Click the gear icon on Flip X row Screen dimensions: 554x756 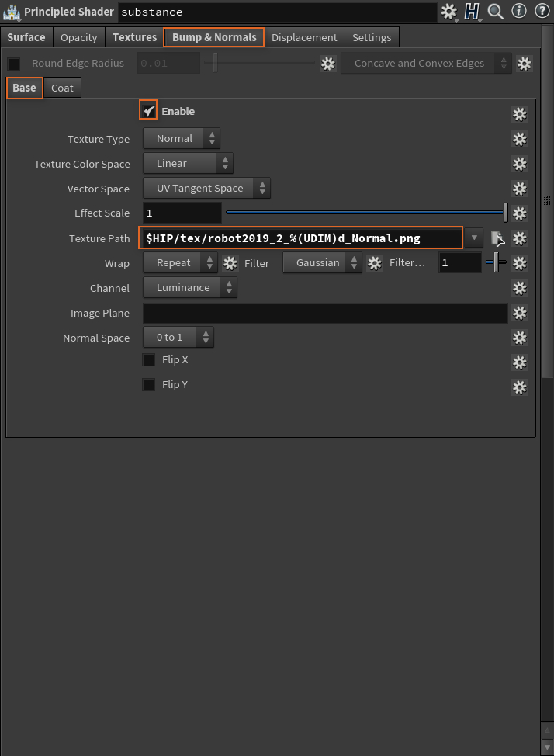click(519, 362)
